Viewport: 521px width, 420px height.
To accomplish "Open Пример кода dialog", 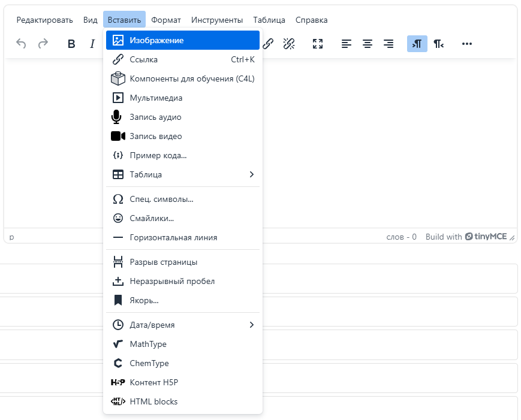I will point(183,155).
